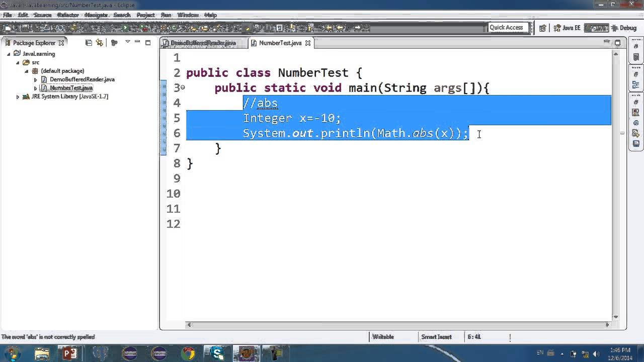The height and width of the screenshot is (362, 644).
Task: Open Skype from the taskbar
Action: click(x=217, y=353)
